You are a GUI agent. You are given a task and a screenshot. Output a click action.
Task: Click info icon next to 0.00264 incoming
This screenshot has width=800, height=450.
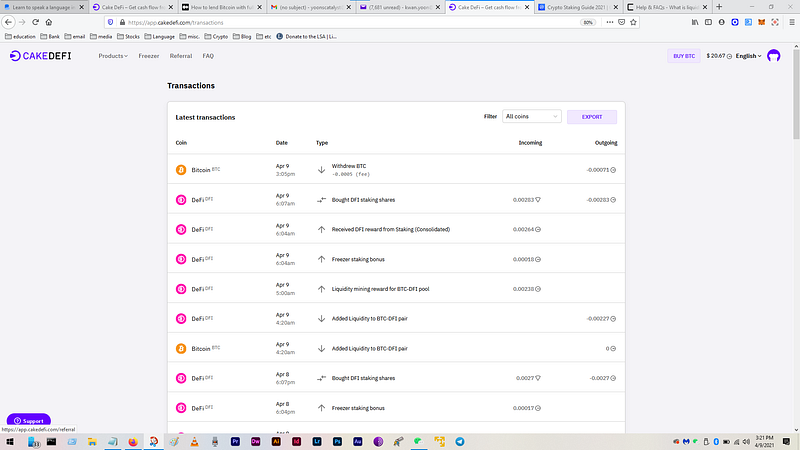click(538, 230)
